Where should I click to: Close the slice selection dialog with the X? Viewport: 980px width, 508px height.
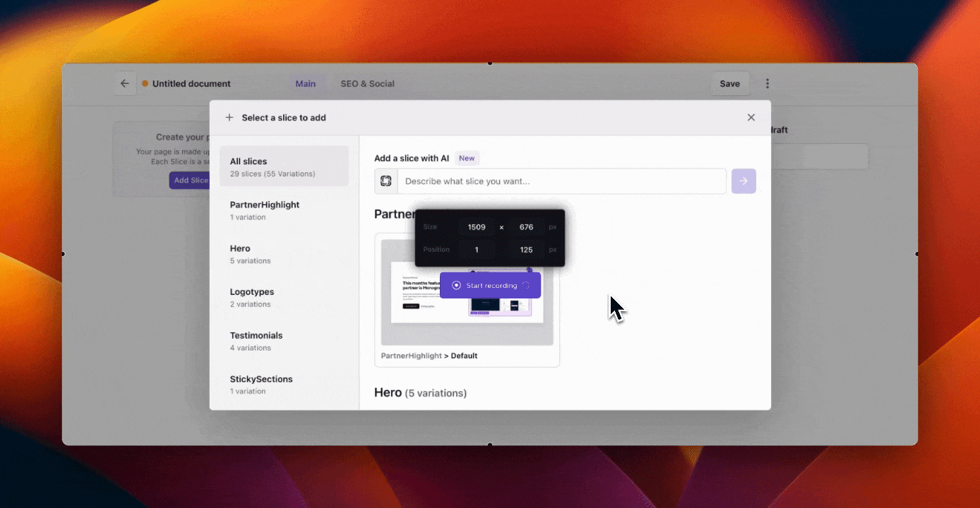click(x=751, y=117)
